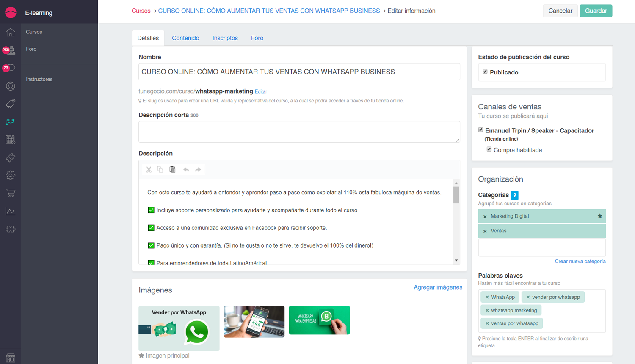
Task: Open the settings gear icon in sidebar
Action: point(10,175)
